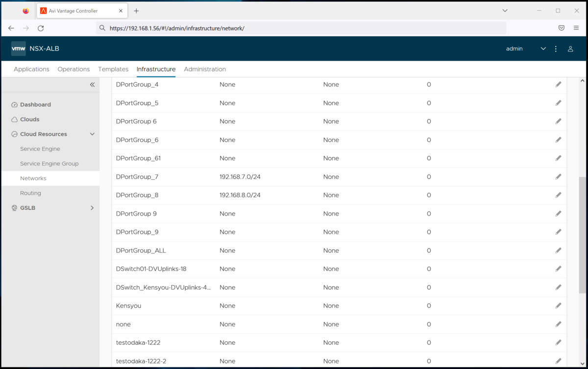Viewport: 588px width, 369px height.
Task: Click the edit icon for DPortGroup_9
Action: pos(558,232)
